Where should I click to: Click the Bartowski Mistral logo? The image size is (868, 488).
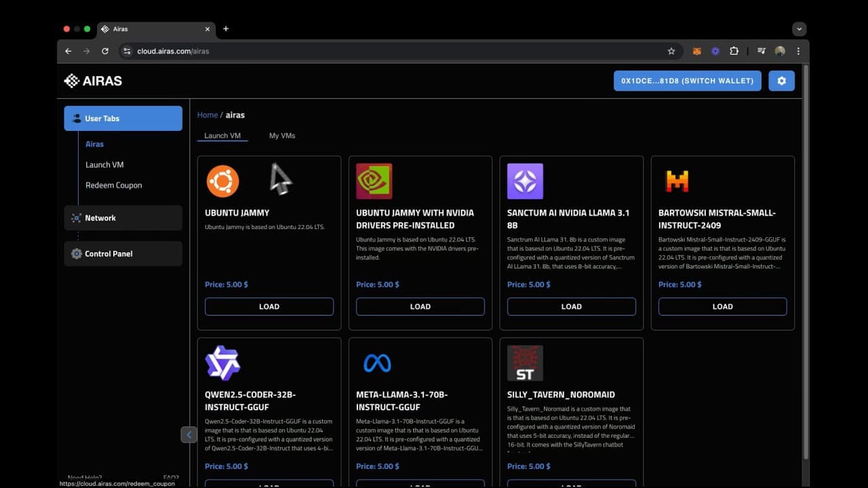677,181
